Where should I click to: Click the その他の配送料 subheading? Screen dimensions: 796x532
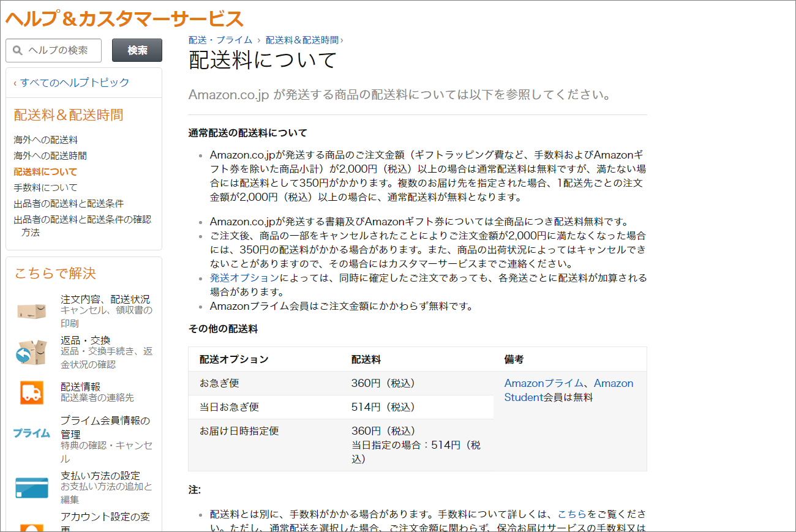223,329
